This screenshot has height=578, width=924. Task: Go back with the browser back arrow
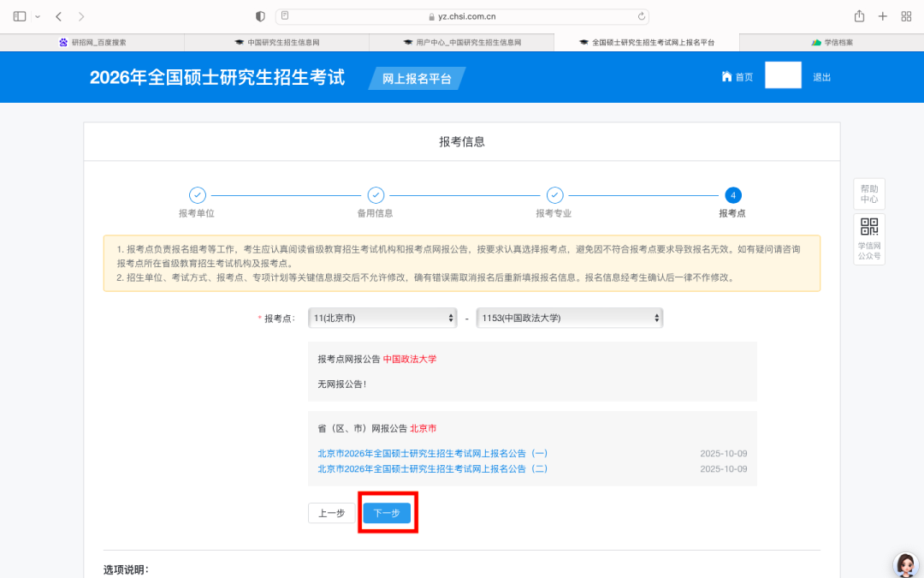coord(58,16)
